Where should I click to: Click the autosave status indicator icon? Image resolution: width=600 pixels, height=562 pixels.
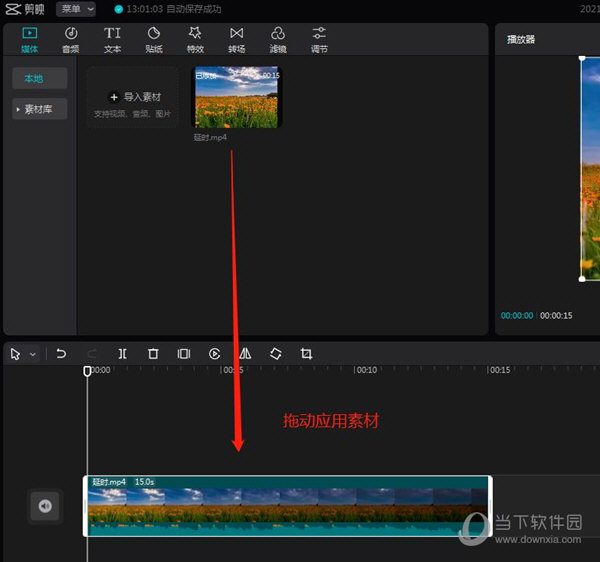119,9
